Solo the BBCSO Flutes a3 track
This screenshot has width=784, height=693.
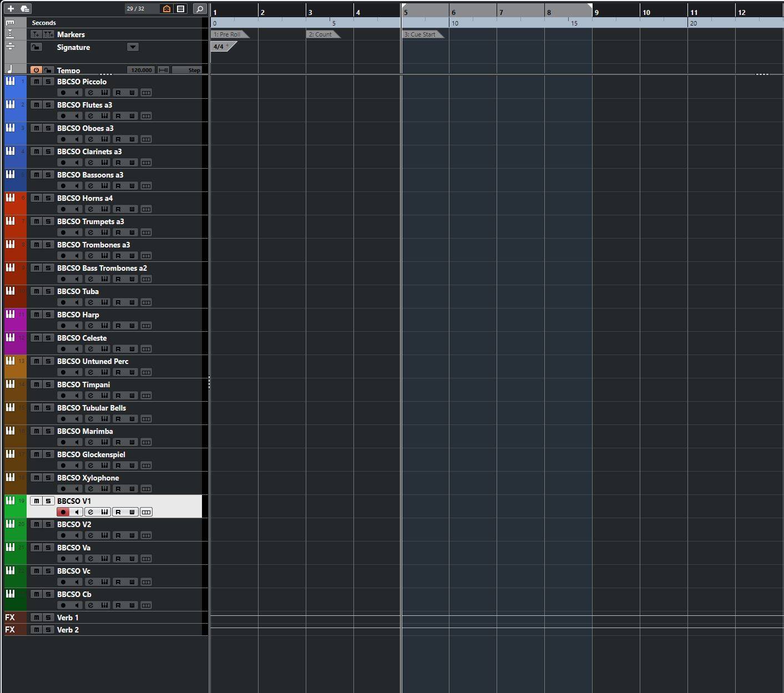(x=48, y=105)
